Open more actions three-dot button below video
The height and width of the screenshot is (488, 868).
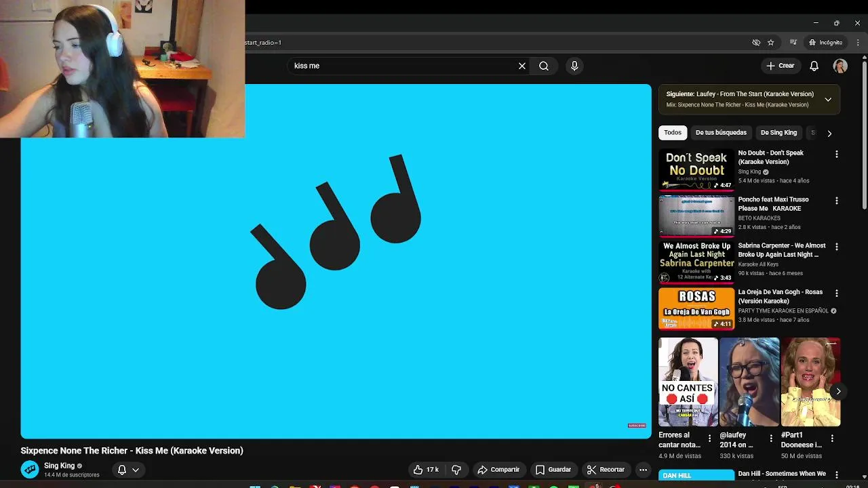[x=643, y=470]
